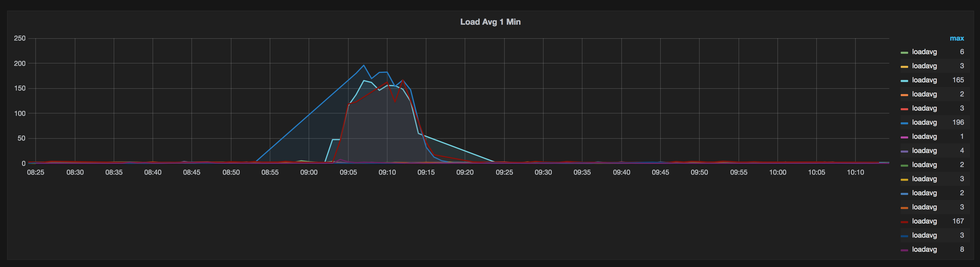This screenshot has height=267, width=980.
Task: Toggle the loadavg series with max 196
Action: pos(924,122)
